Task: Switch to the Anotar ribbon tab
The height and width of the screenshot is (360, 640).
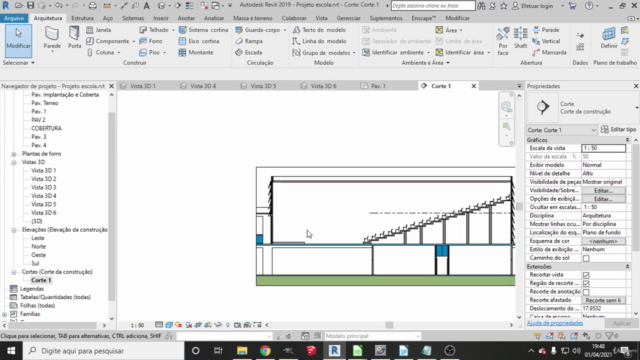Action: tap(186, 18)
